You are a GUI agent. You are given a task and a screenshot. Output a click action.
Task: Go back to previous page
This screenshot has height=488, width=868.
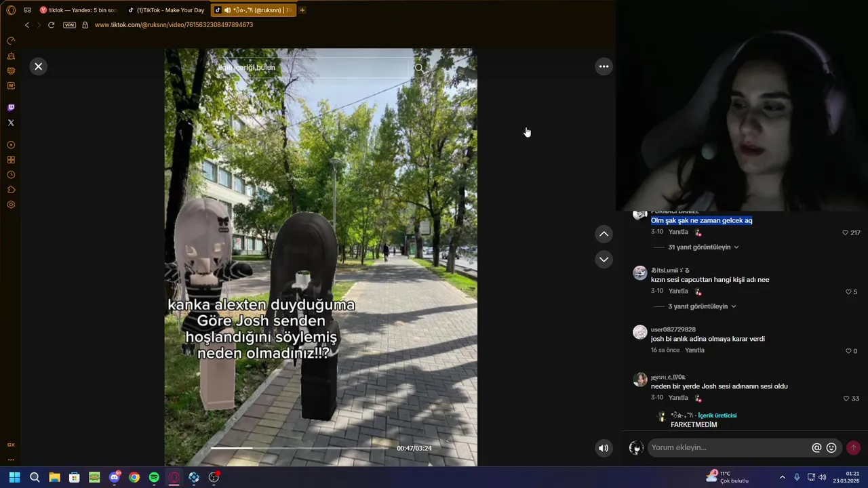27,25
